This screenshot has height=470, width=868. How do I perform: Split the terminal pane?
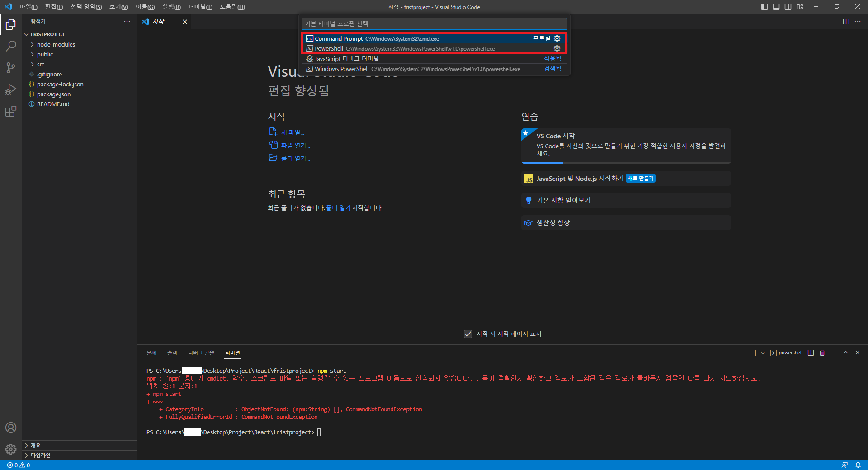click(x=811, y=352)
